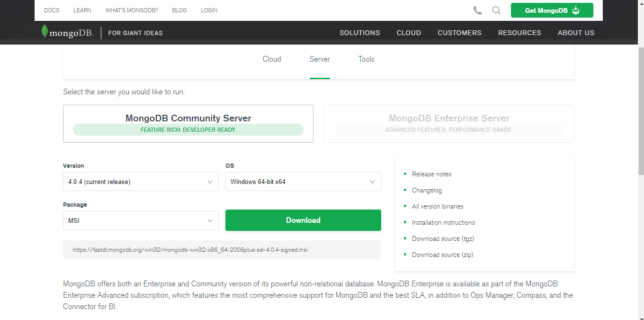Viewport: 644px width, 320px height.
Task: Click Download source (zip) link
Action: (x=442, y=255)
